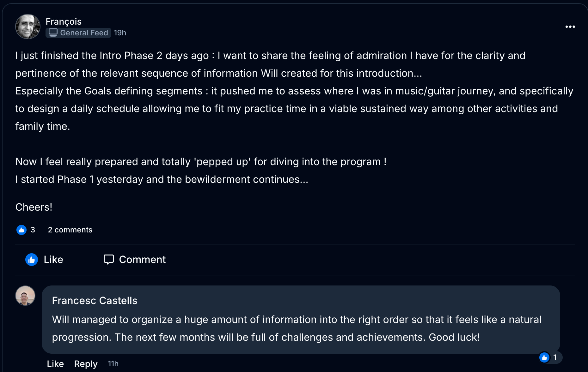Reply to Francesc Castells' comment
Image resolution: width=588 pixels, height=372 pixels.
86,364
